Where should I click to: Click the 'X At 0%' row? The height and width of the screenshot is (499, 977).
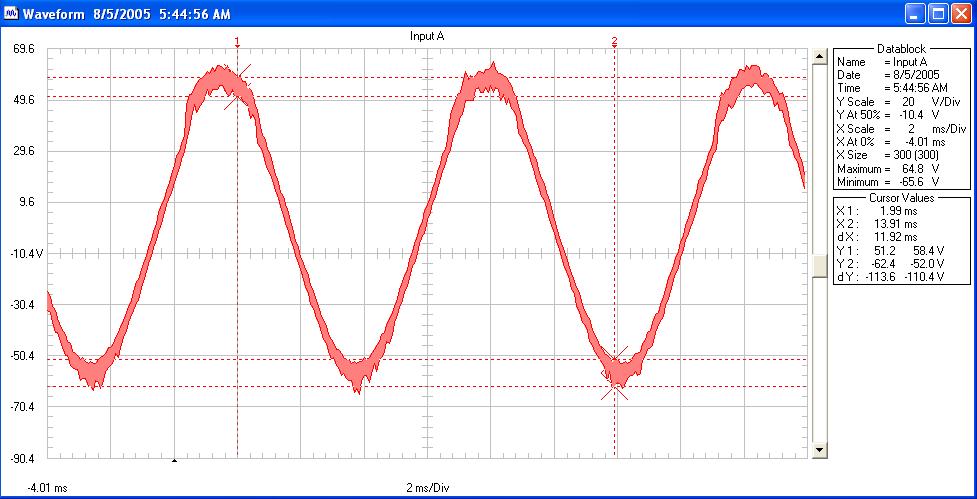tap(891, 142)
